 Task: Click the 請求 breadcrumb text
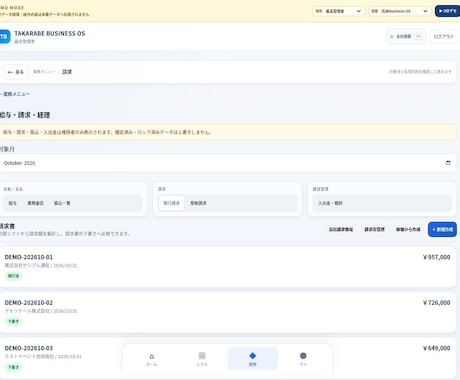coord(67,72)
